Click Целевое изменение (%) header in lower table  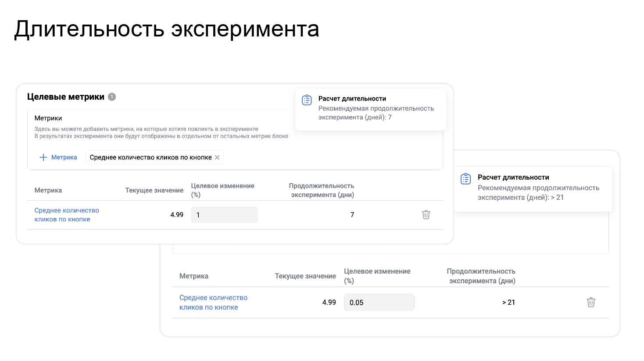click(377, 276)
